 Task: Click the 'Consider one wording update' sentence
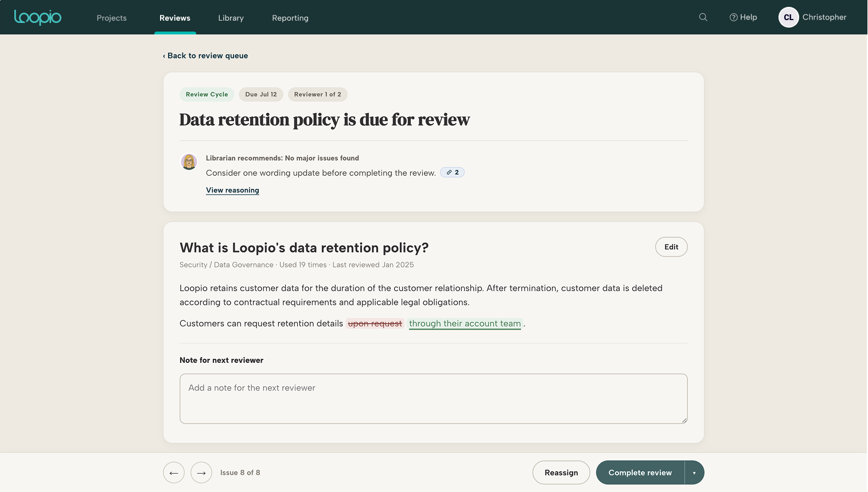(321, 173)
